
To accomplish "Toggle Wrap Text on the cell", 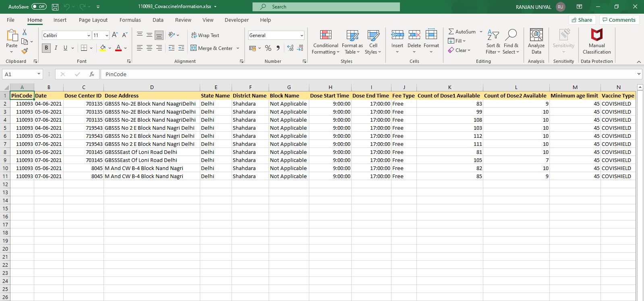I will 205,35.
